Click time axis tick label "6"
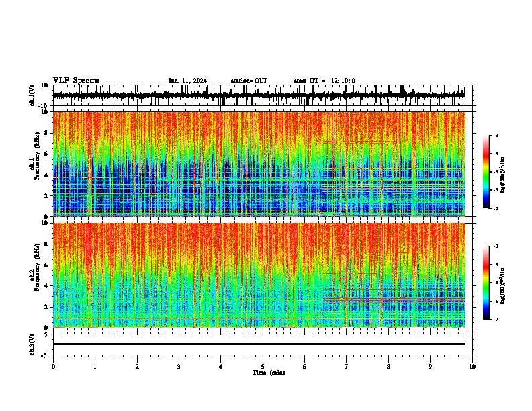 pos(304,367)
